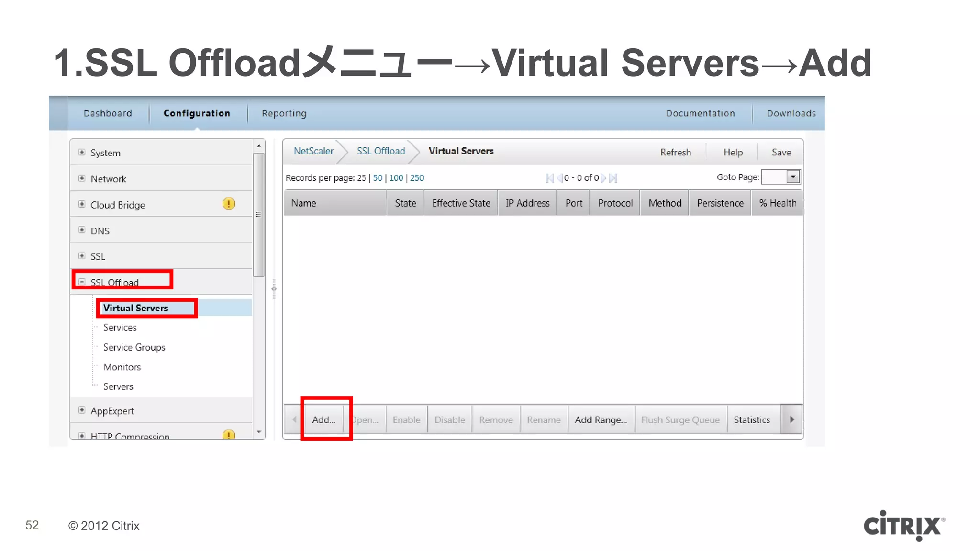Open the Dashboard tab
This screenshot has height=551, width=980.
tap(108, 113)
